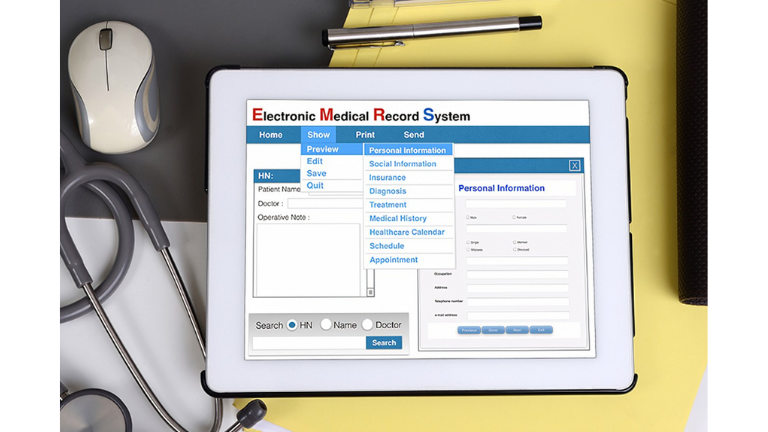Viewport: 768px width, 432px height.
Task: Choose the Female gender option
Action: (514, 217)
